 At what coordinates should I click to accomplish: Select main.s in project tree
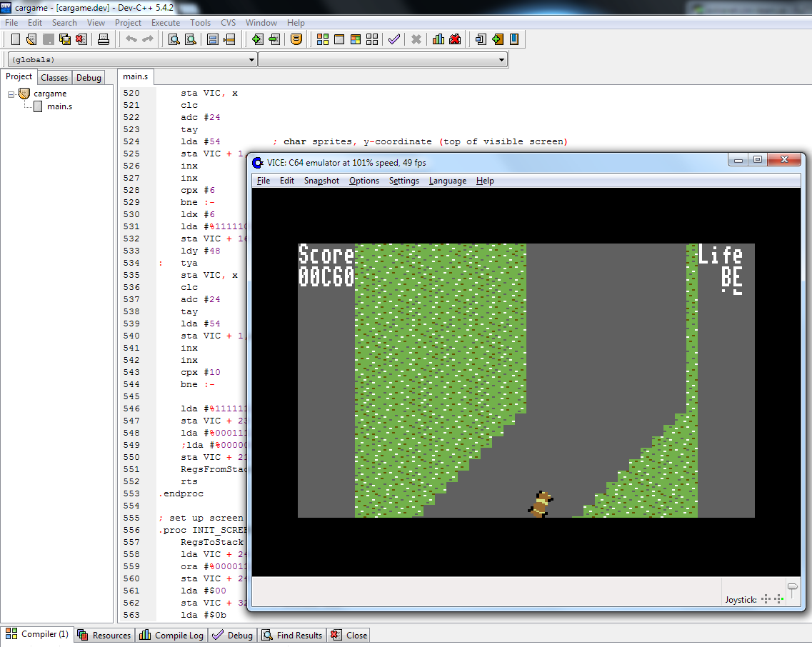[59, 106]
